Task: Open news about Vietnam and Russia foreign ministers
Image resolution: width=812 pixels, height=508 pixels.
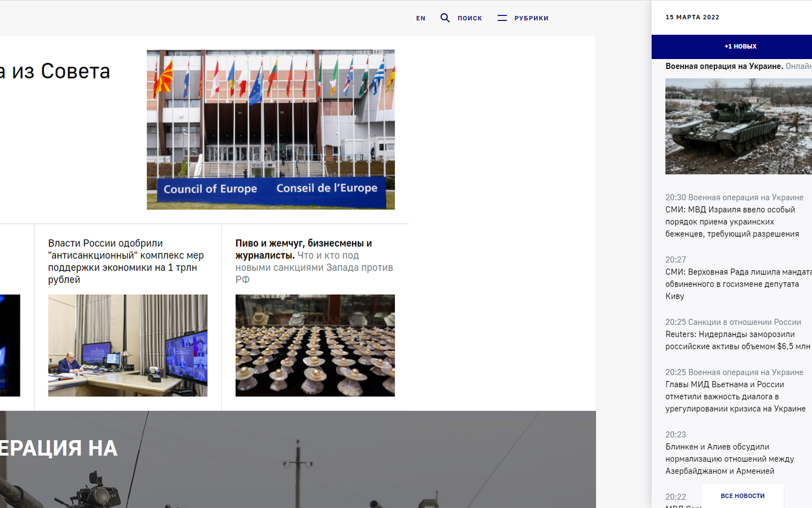Action: (735, 396)
